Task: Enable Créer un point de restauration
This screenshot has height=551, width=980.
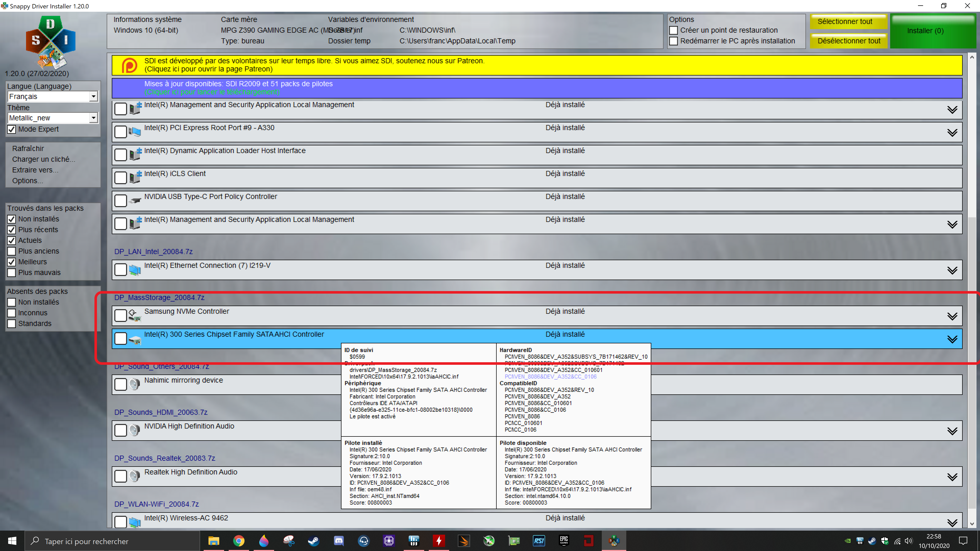Action: coord(674,30)
